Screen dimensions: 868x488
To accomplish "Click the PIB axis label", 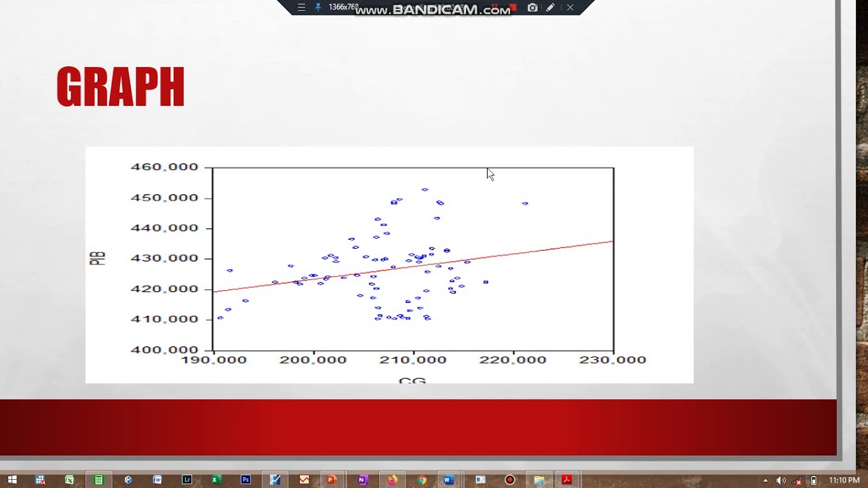I will pos(98,258).
